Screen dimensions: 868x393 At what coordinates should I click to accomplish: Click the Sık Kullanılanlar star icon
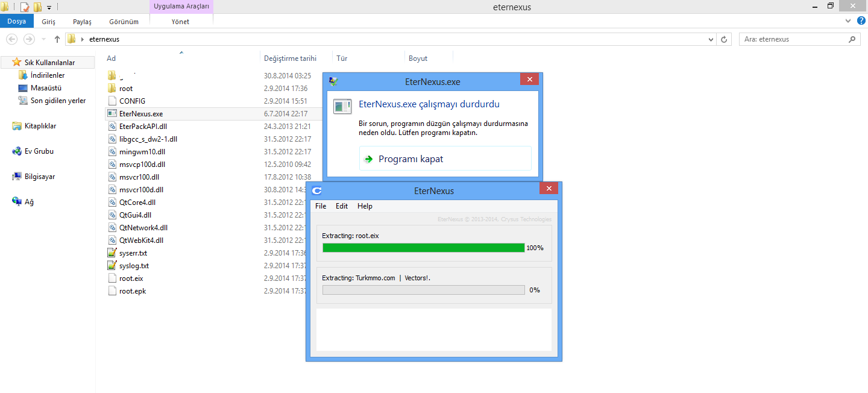coord(17,62)
